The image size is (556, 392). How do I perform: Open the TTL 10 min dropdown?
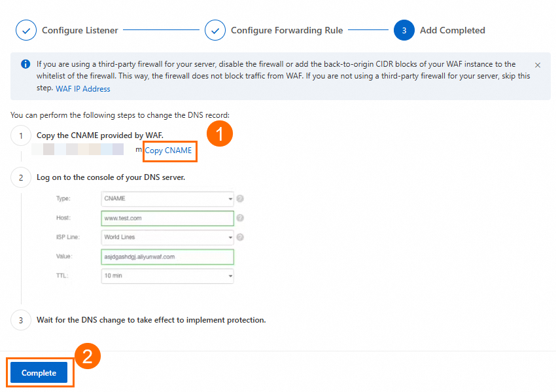click(x=167, y=276)
